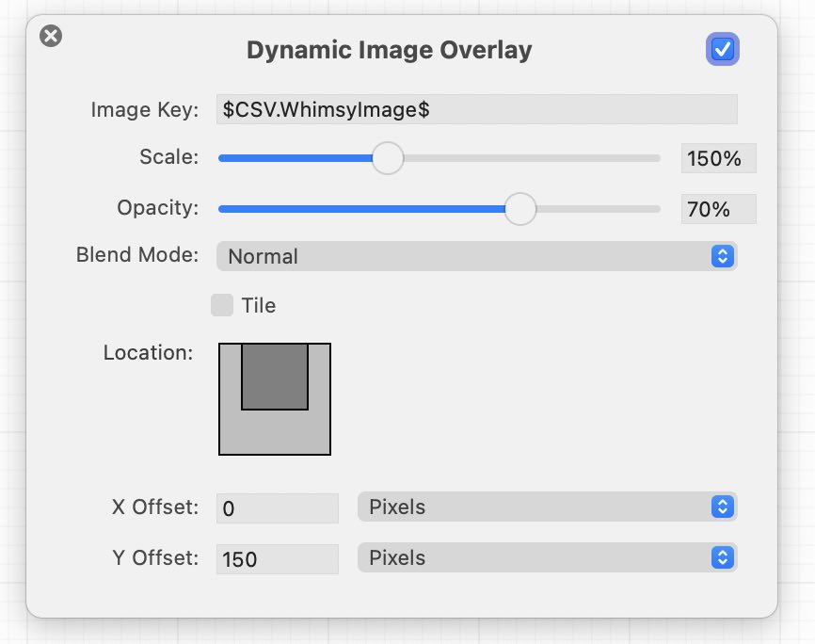Click the Image Key text field

(x=476, y=109)
